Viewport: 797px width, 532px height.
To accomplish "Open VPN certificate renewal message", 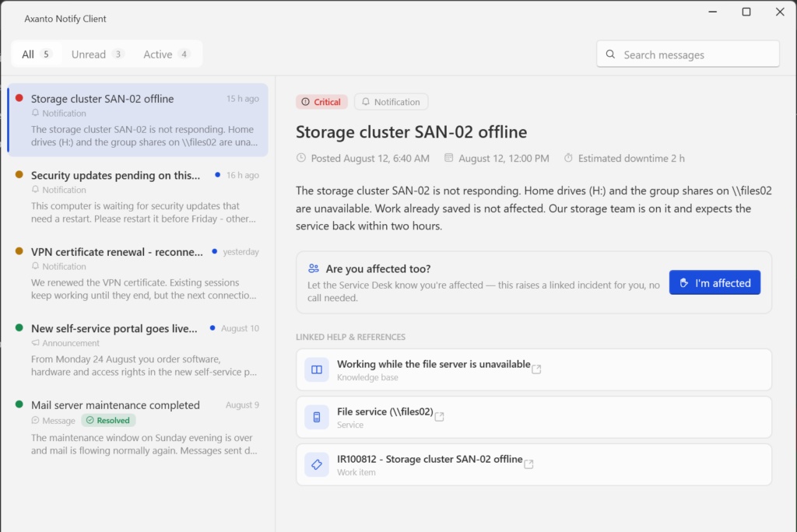I will pos(139,273).
